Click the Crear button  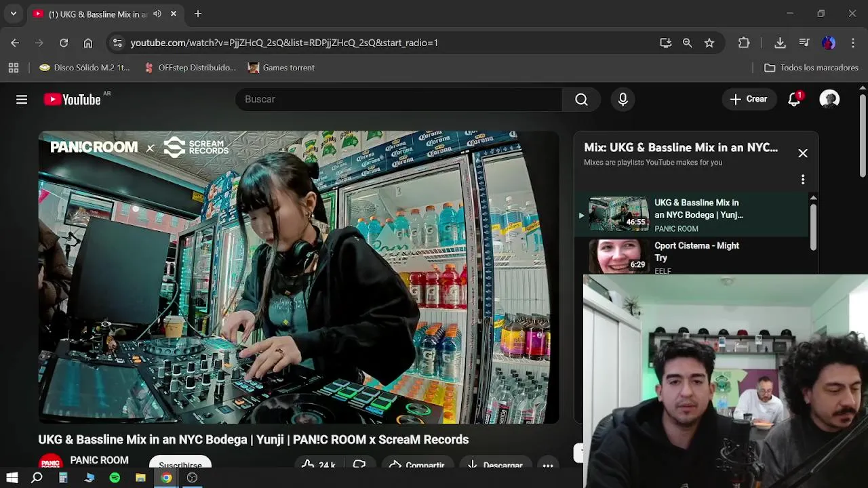tap(749, 100)
